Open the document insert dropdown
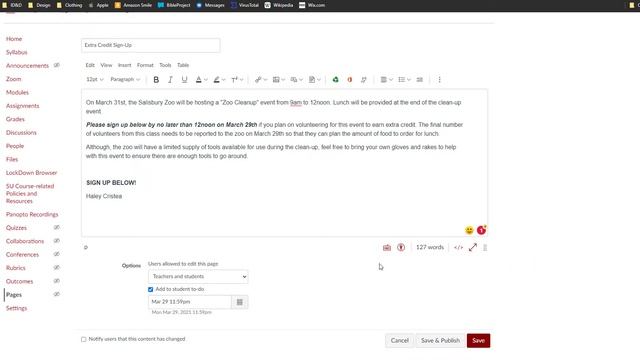The width and height of the screenshot is (640, 360). 314,80
